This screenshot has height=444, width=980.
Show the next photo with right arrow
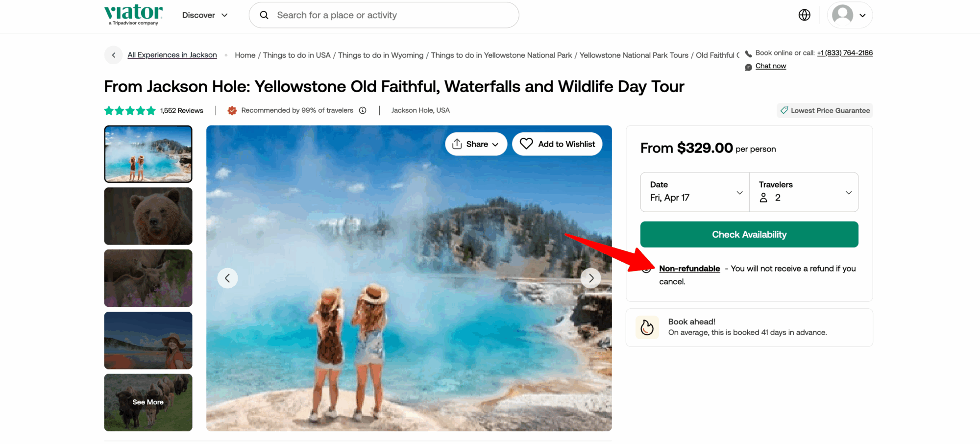(590, 278)
